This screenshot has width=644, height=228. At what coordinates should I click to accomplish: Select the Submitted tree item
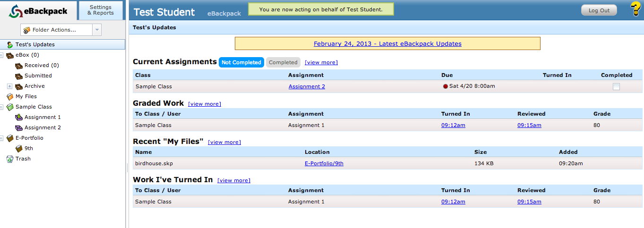(38, 76)
